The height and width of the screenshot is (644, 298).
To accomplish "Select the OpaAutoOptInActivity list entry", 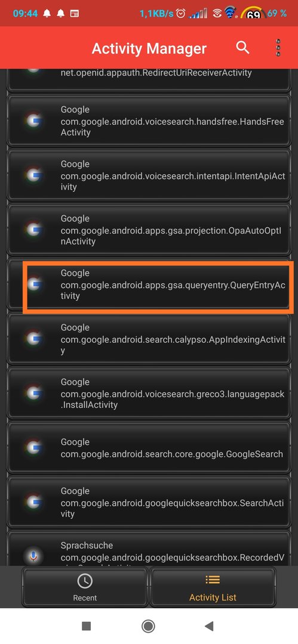I will pyautogui.click(x=149, y=230).
